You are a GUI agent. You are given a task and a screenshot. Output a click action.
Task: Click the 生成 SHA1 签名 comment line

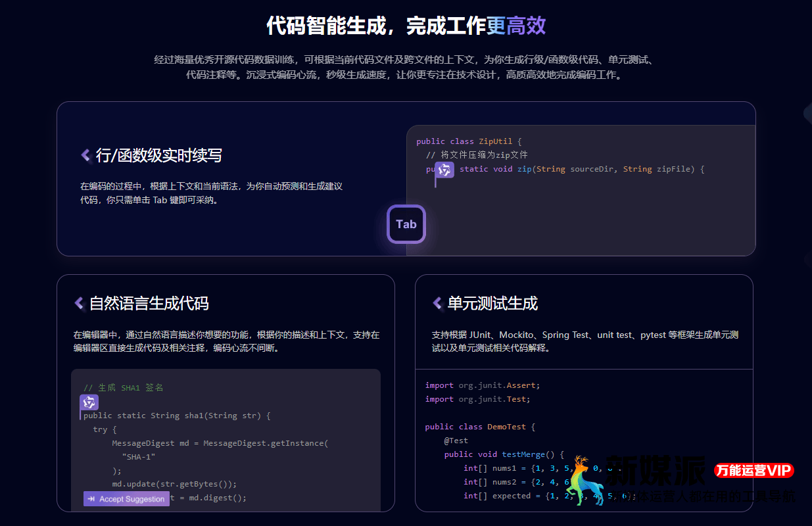point(124,388)
